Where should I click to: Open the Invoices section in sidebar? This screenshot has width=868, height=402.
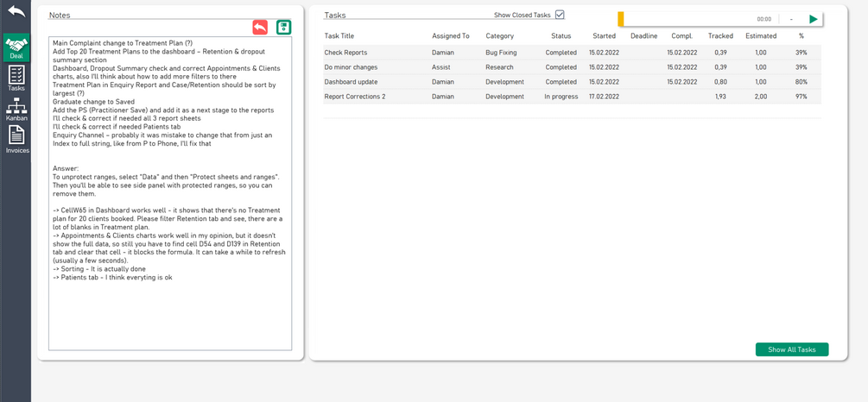pyautogui.click(x=16, y=140)
